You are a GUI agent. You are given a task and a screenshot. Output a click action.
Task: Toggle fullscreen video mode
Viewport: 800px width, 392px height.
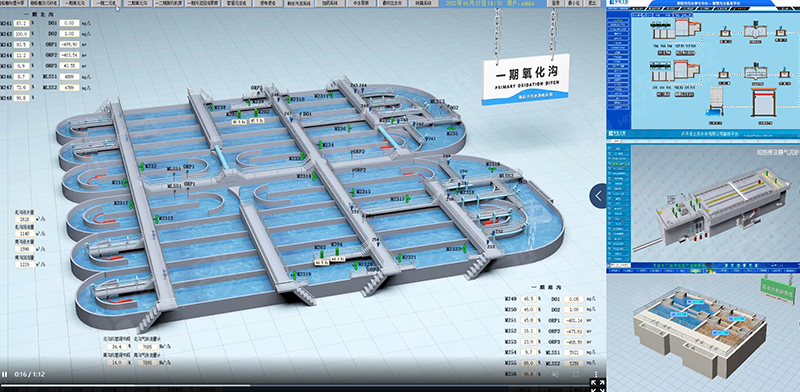click(576, 374)
